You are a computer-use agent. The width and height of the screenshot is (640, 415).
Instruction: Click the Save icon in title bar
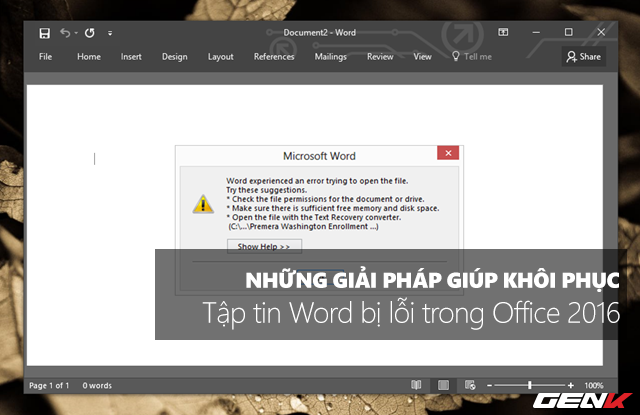(x=44, y=33)
